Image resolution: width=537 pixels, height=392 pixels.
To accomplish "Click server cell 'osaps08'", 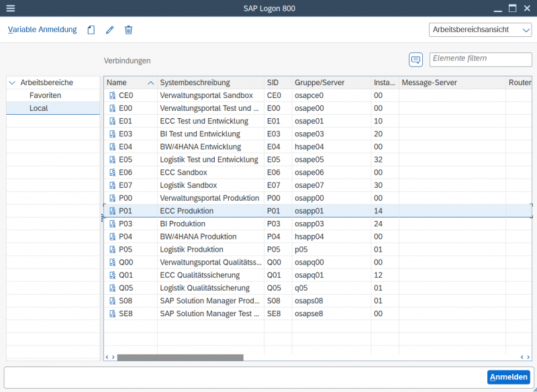I will (309, 301).
